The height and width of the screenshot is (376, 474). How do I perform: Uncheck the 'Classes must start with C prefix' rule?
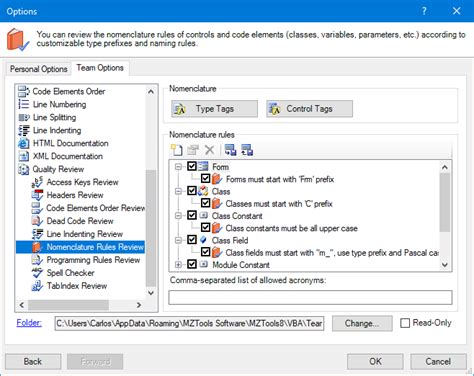[x=205, y=203]
